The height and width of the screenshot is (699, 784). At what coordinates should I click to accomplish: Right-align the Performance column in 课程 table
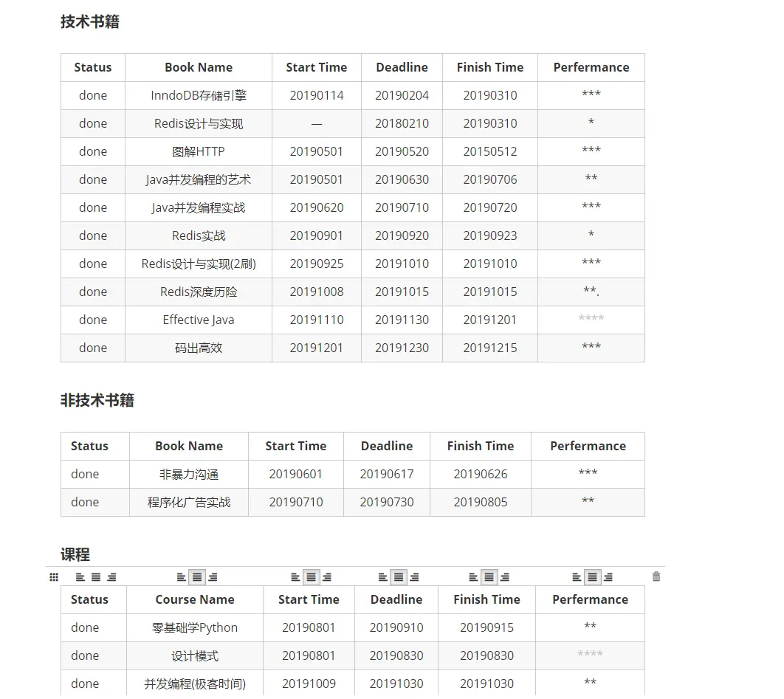(608, 577)
